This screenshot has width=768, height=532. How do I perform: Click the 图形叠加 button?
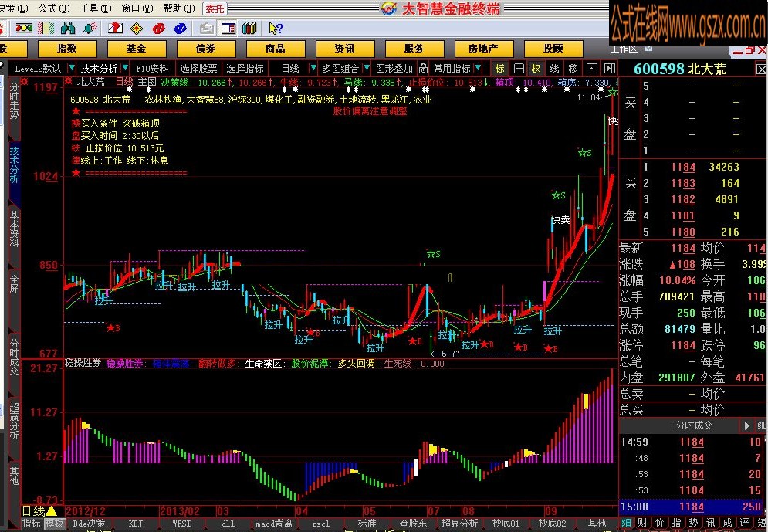394,68
